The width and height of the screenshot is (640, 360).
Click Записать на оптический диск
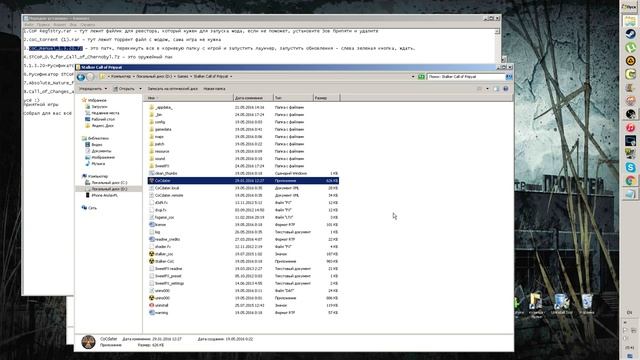tap(172, 89)
